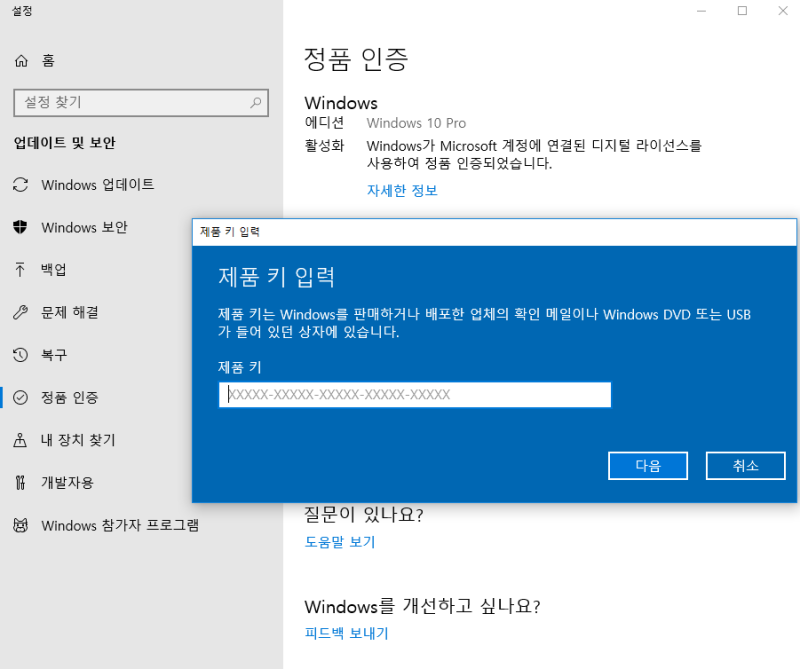Click 다음 button in product key dialog
Image resolution: width=800 pixels, height=669 pixels.
point(648,465)
